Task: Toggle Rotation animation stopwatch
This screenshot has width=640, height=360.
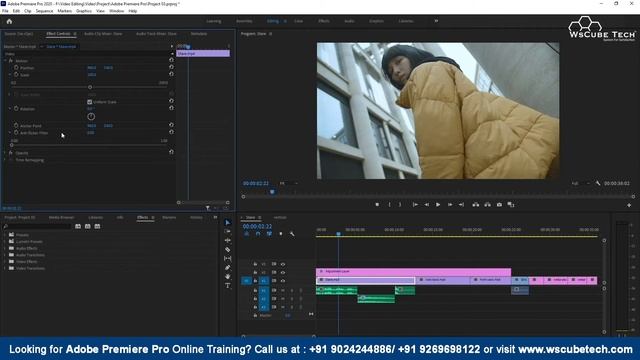Action: pyautogui.click(x=16, y=109)
